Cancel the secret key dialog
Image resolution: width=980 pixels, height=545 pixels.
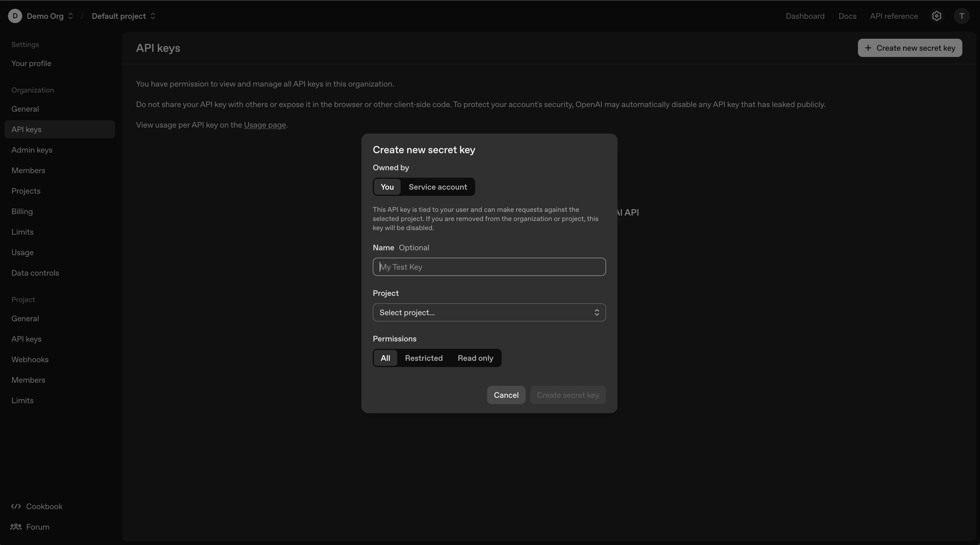click(506, 395)
